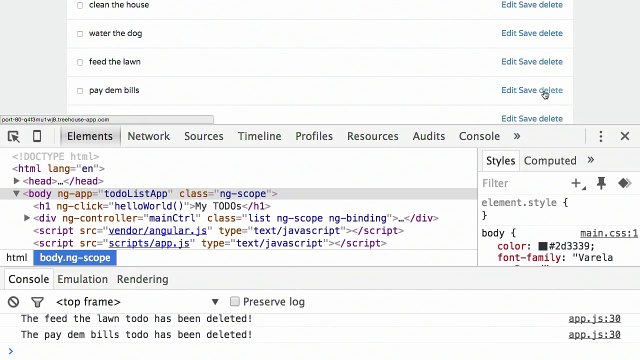Expand the div ng-controller mainCtrl node
This screenshot has width=640, height=360.
pyautogui.click(x=27, y=218)
